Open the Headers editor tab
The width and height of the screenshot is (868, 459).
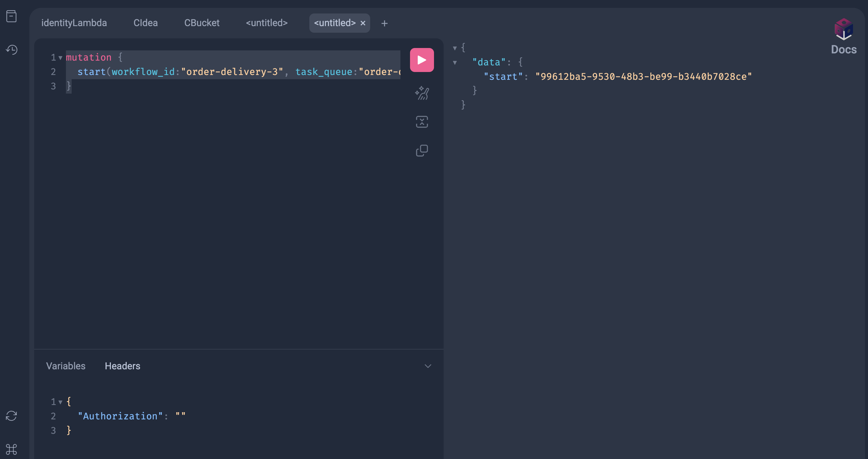tap(122, 366)
